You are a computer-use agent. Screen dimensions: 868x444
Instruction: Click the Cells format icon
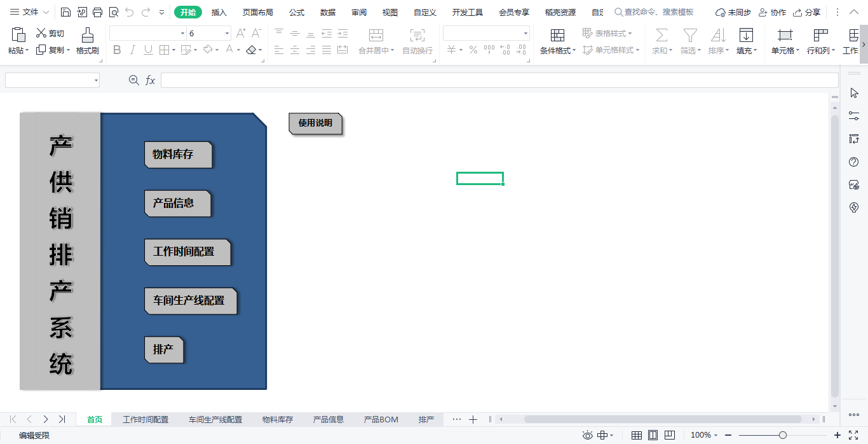(x=785, y=35)
